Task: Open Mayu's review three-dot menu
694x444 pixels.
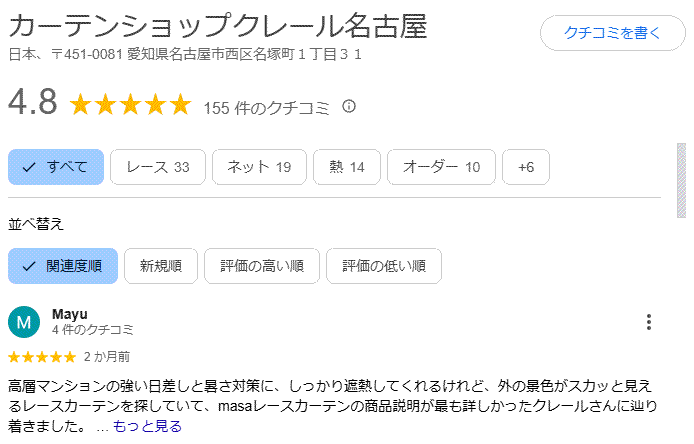Action: 648,322
